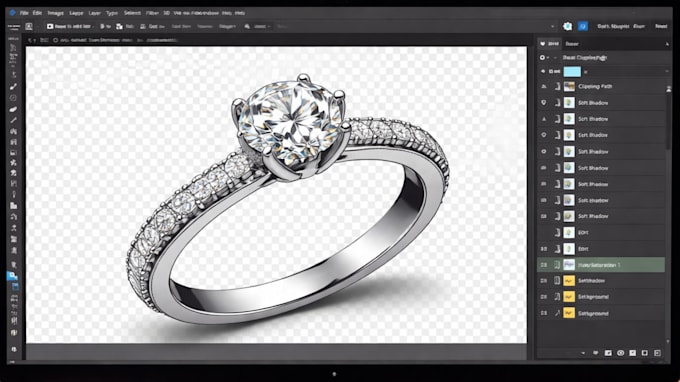This screenshot has height=382, width=680.
Task: Click the diamond ring image on canvas
Action: click(x=289, y=199)
